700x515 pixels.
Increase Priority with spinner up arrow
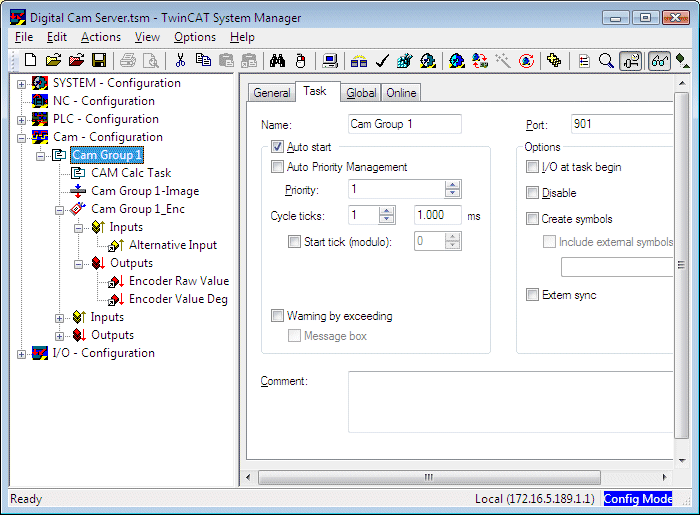pos(453,184)
